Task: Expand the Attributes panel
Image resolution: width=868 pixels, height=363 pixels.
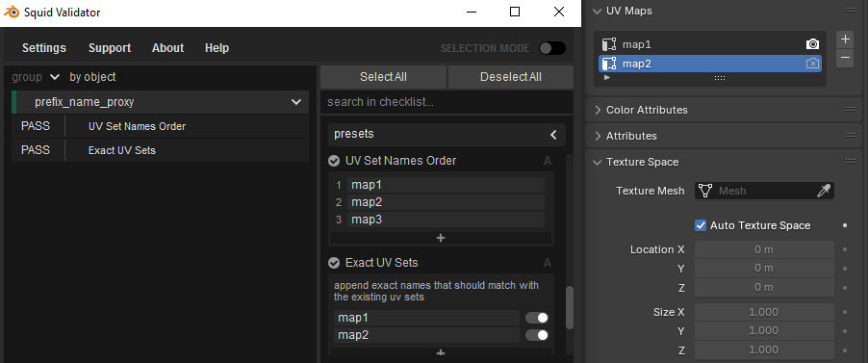Action: click(x=598, y=136)
